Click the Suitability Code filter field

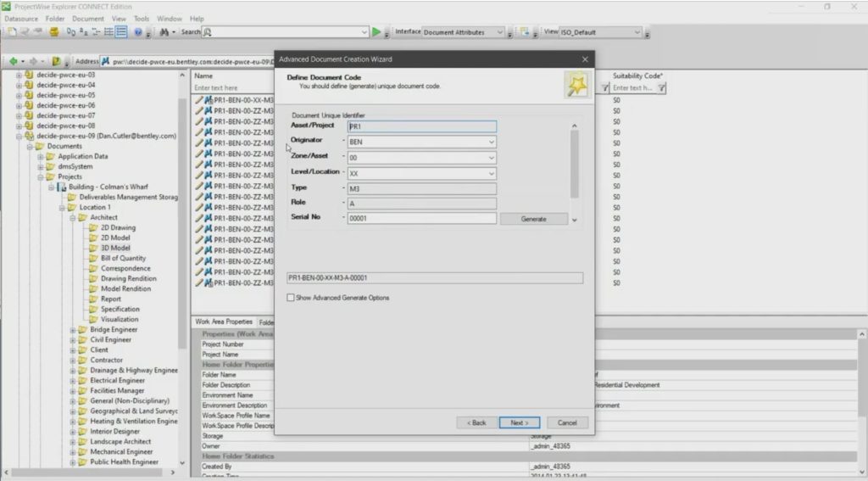pyautogui.click(x=633, y=88)
